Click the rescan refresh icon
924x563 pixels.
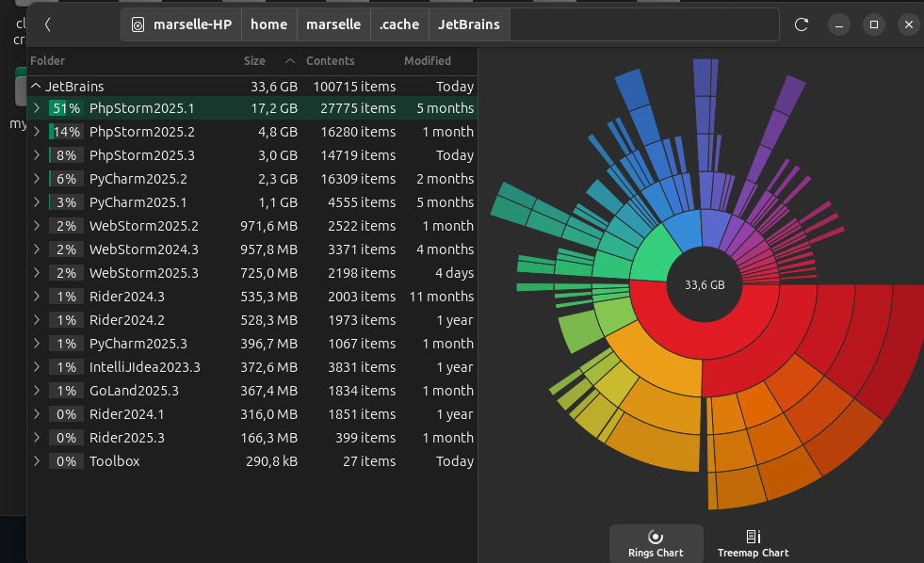(802, 24)
